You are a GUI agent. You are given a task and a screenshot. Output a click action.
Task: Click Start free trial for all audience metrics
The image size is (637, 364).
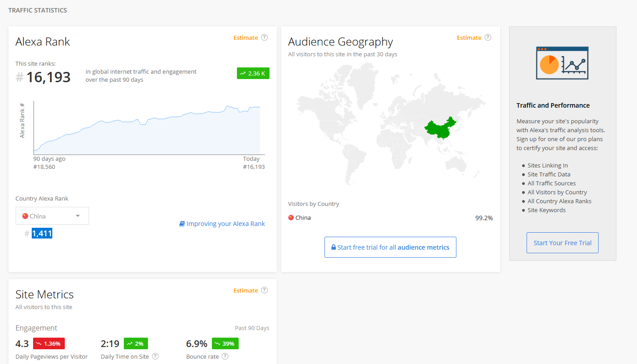point(390,247)
